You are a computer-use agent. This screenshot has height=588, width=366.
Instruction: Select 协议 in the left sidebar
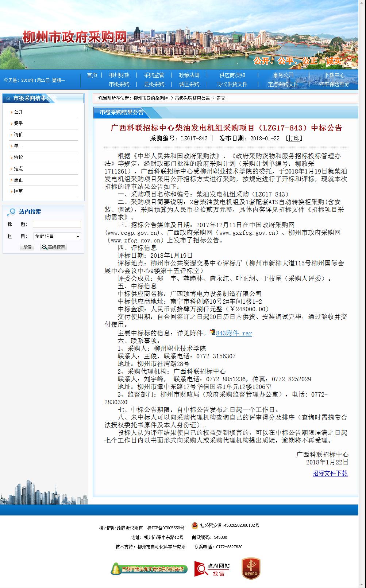coord(18,157)
